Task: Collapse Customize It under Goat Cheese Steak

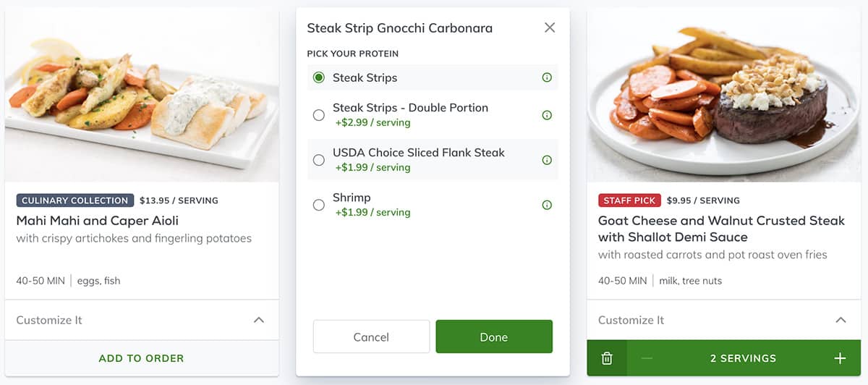Action: (841, 320)
